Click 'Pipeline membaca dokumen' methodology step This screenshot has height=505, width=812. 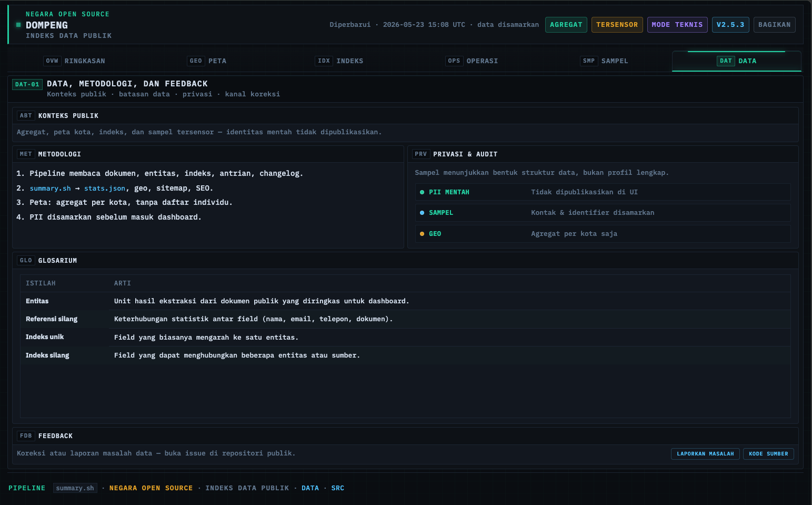(x=166, y=173)
